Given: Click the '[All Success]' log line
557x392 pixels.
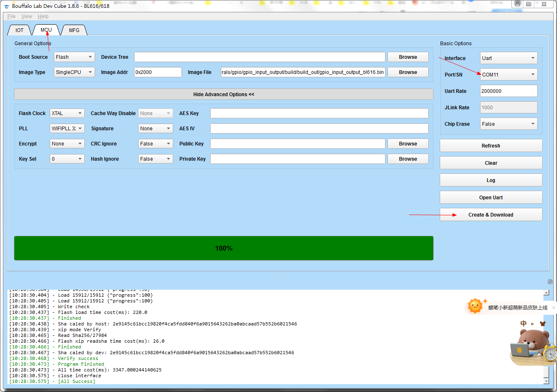Looking at the screenshot, I should (52, 382).
